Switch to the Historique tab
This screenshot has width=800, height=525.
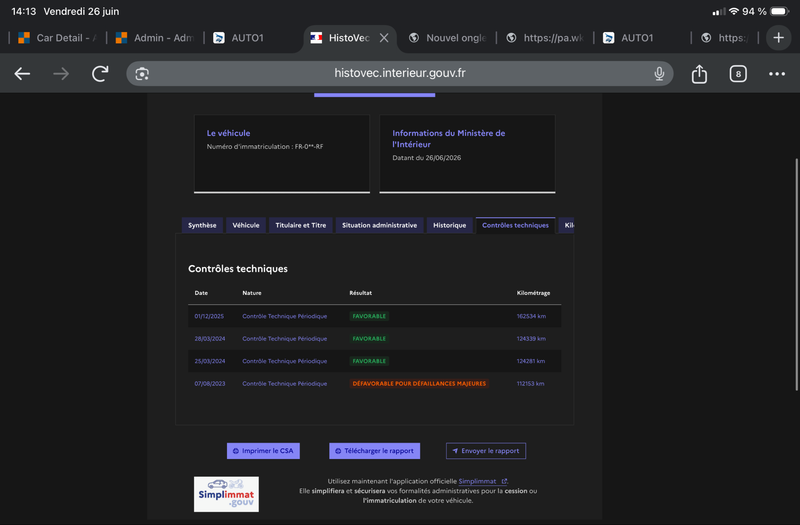449,225
